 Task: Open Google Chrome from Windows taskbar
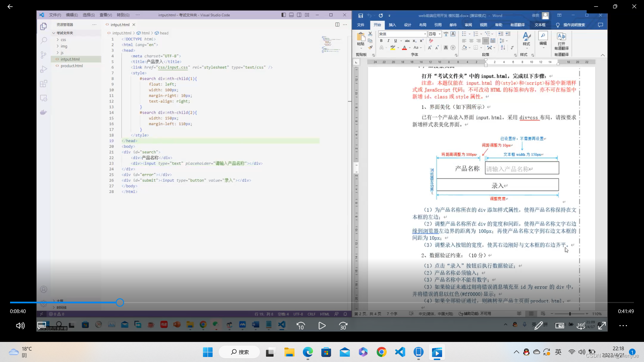point(381,352)
